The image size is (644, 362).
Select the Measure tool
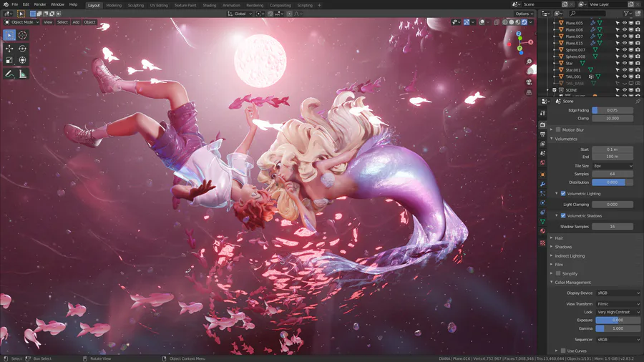23,74
